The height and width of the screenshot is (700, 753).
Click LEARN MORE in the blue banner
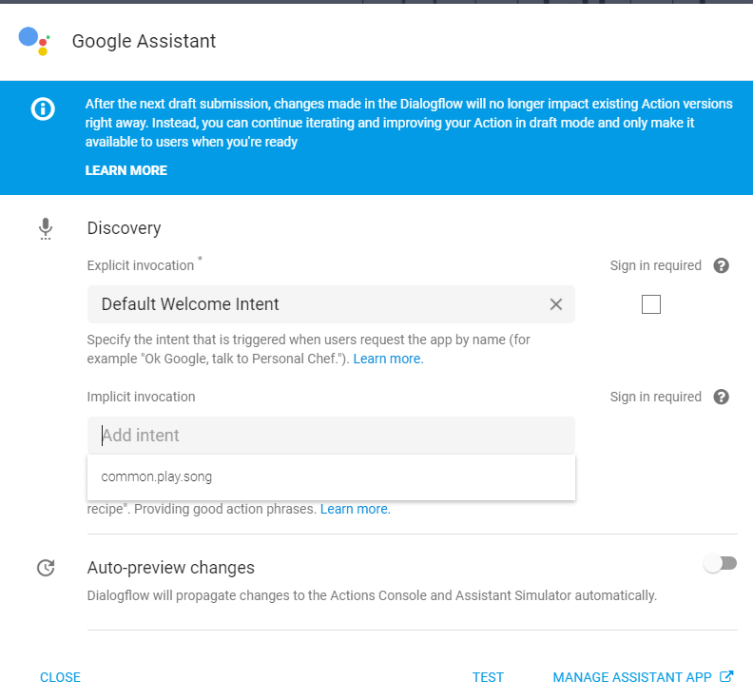point(125,171)
